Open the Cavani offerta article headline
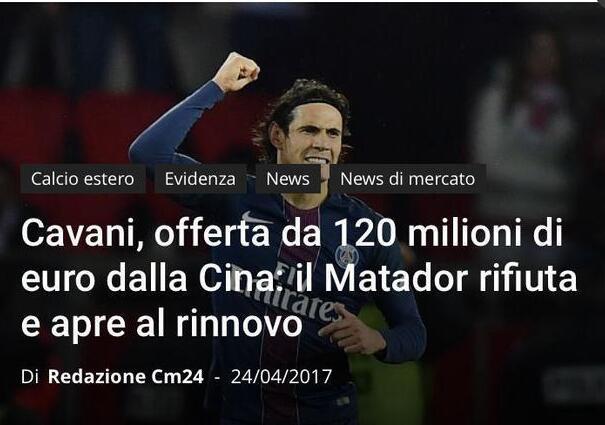Viewport: 605px width, 425px height. point(299,277)
